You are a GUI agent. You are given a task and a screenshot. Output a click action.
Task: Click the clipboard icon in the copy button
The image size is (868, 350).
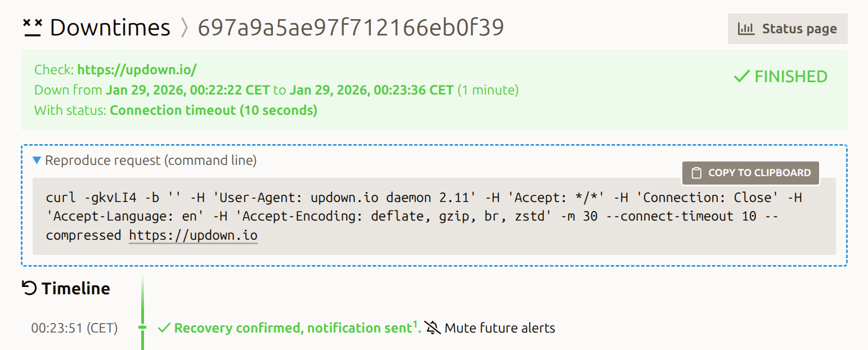[696, 173]
